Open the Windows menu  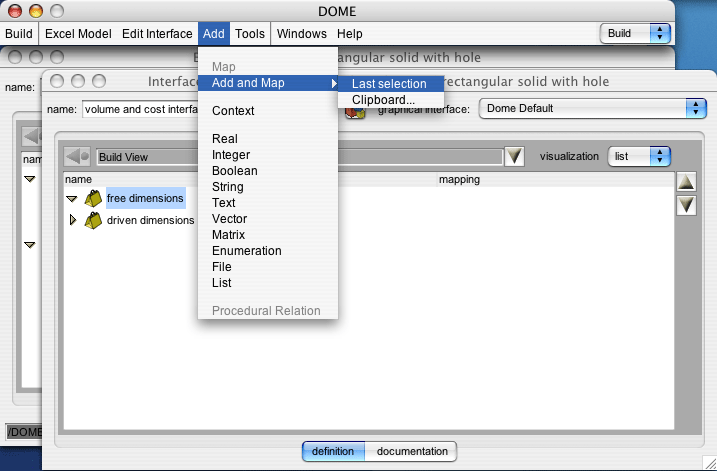301,34
